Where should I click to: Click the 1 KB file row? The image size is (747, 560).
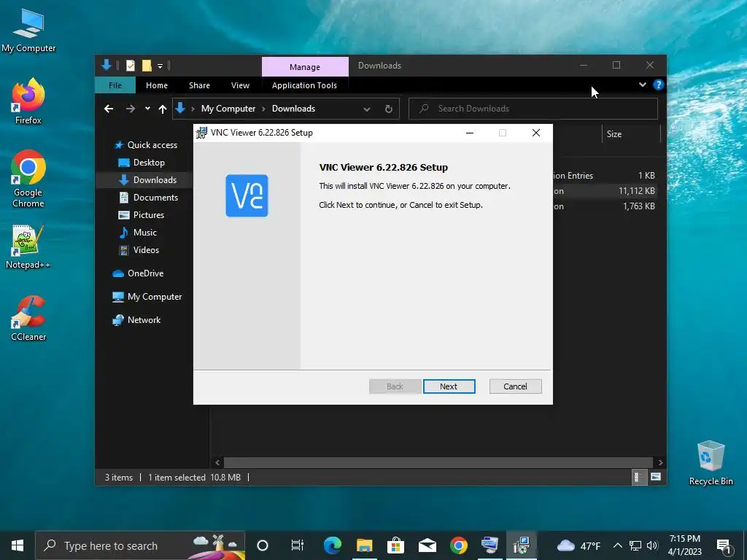tap(605, 176)
